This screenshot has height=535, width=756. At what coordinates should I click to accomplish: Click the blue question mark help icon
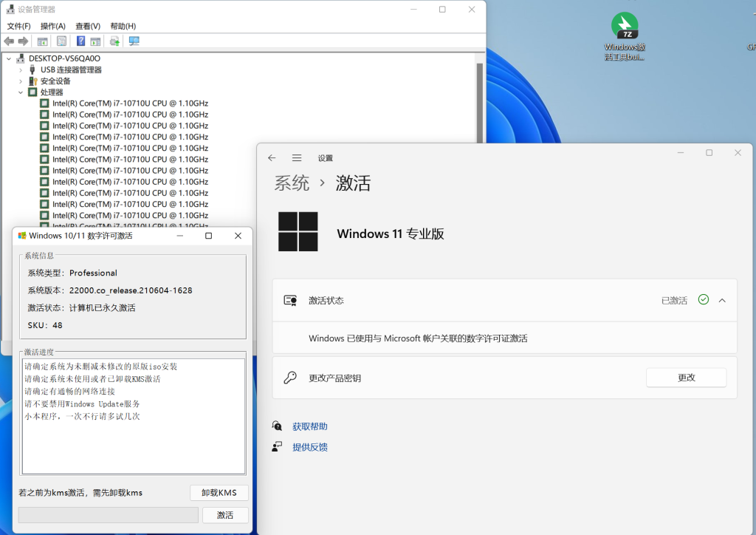coord(81,41)
